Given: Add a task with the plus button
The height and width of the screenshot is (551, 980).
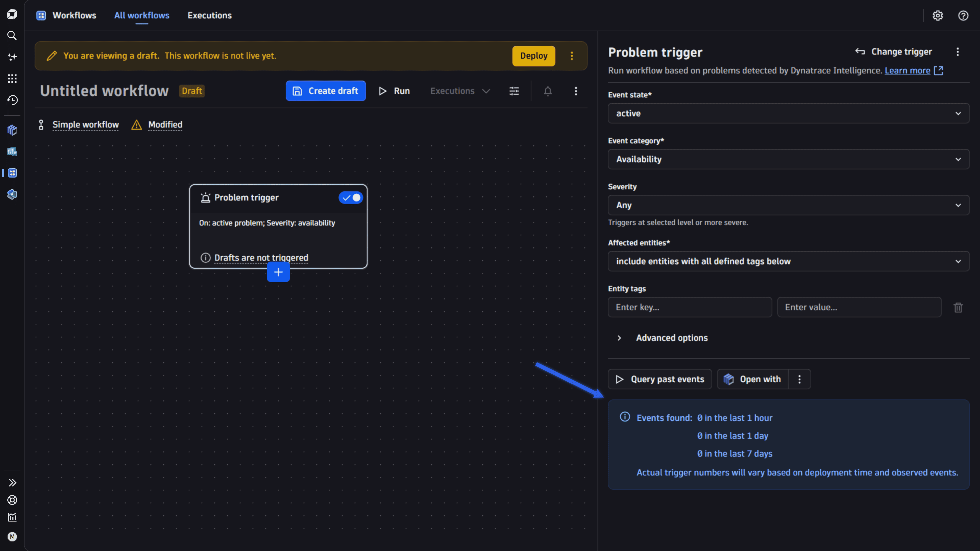Looking at the screenshot, I should [x=278, y=272].
